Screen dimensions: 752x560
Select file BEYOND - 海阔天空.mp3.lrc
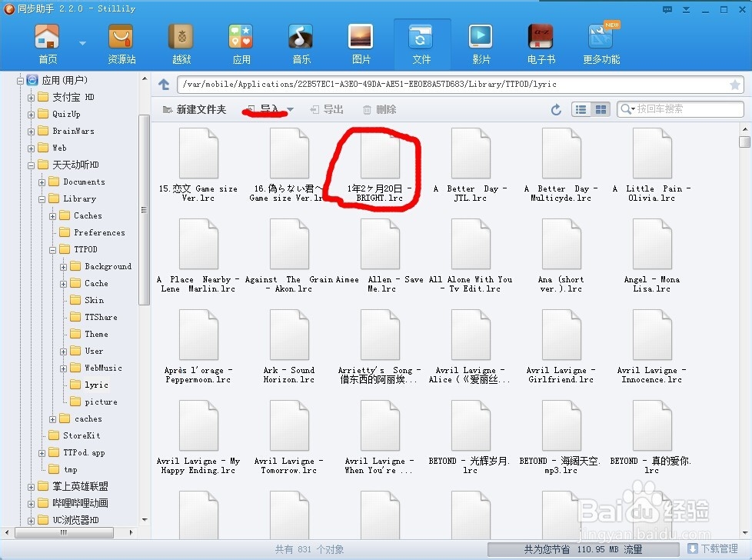[561, 437]
